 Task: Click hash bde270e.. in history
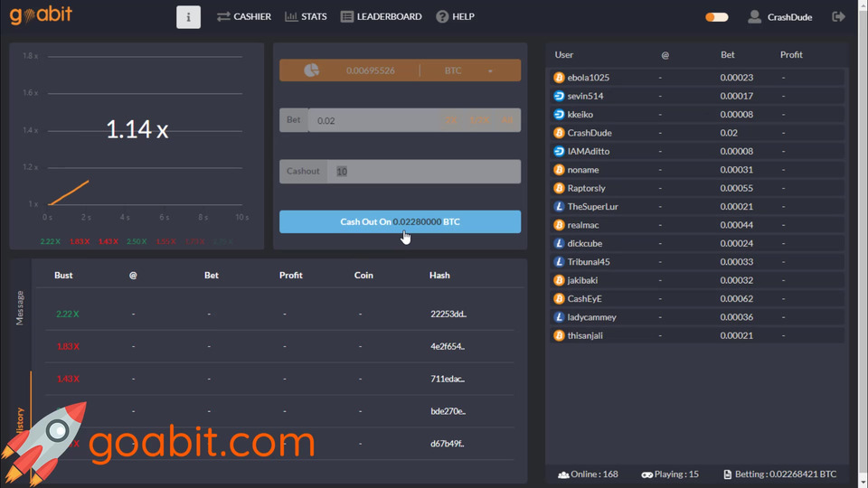[448, 411]
